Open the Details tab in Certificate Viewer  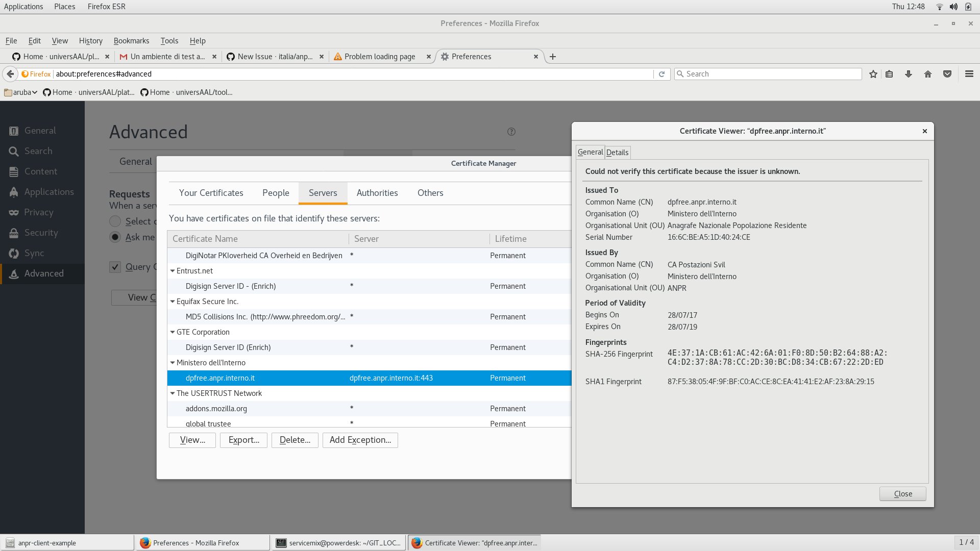tap(617, 153)
